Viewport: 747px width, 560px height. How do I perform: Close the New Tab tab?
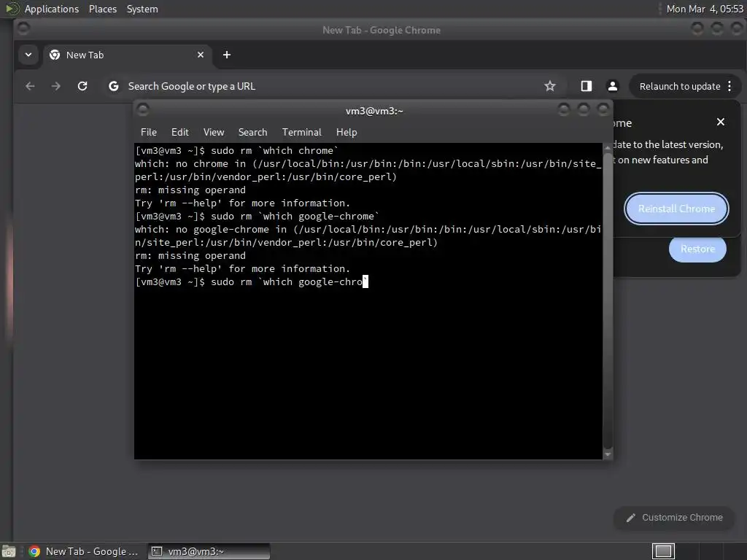pos(201,55)
